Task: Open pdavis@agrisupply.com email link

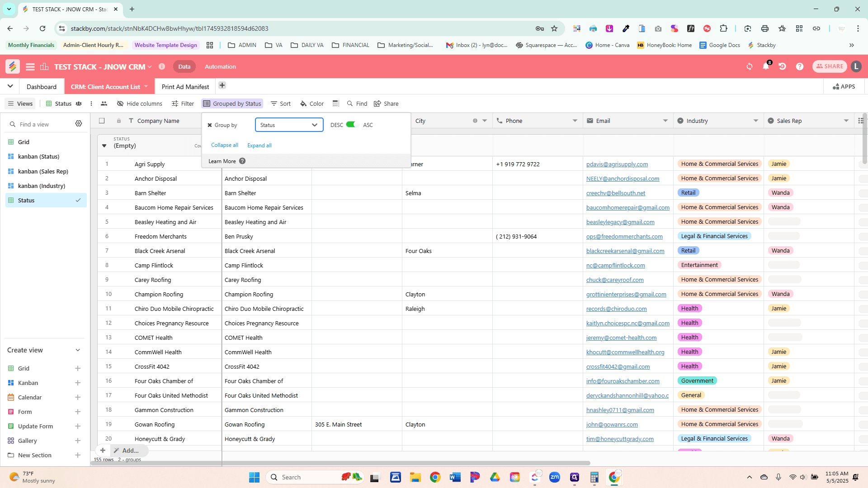Action: tap(617, 164)
